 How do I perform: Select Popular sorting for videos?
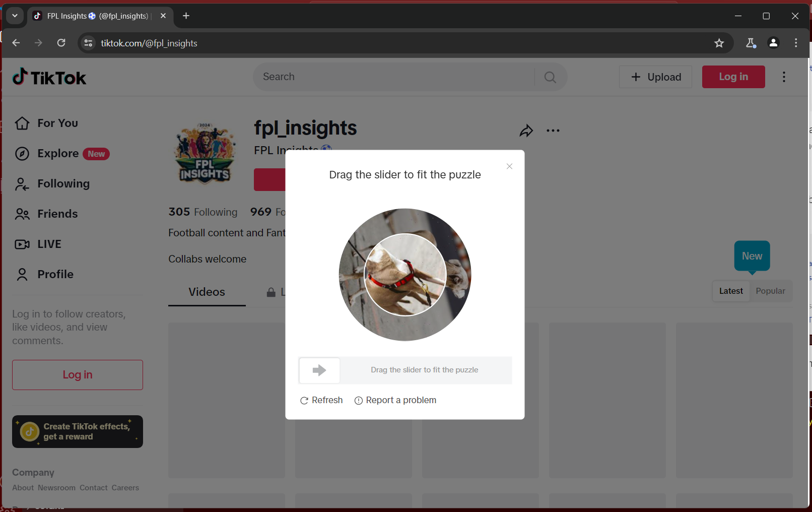[x=770, y=291]
